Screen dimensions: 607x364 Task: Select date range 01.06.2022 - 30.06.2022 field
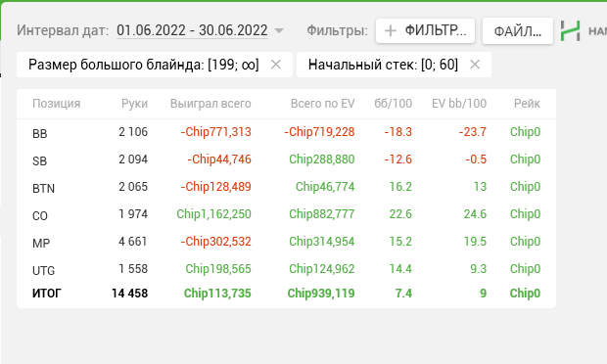pos(192,30)
